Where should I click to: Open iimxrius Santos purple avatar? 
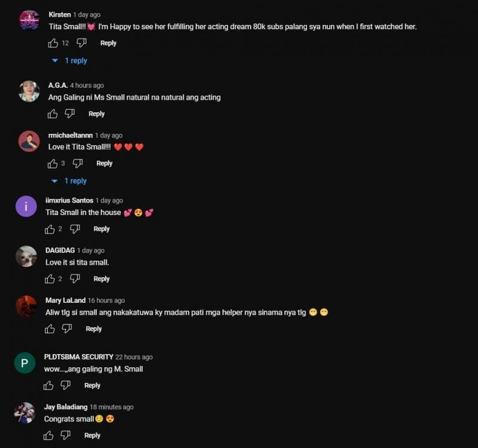pos(26,206)
